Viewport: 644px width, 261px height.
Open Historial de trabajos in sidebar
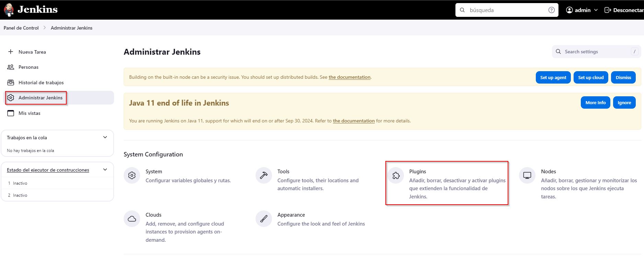coord(41,83)
